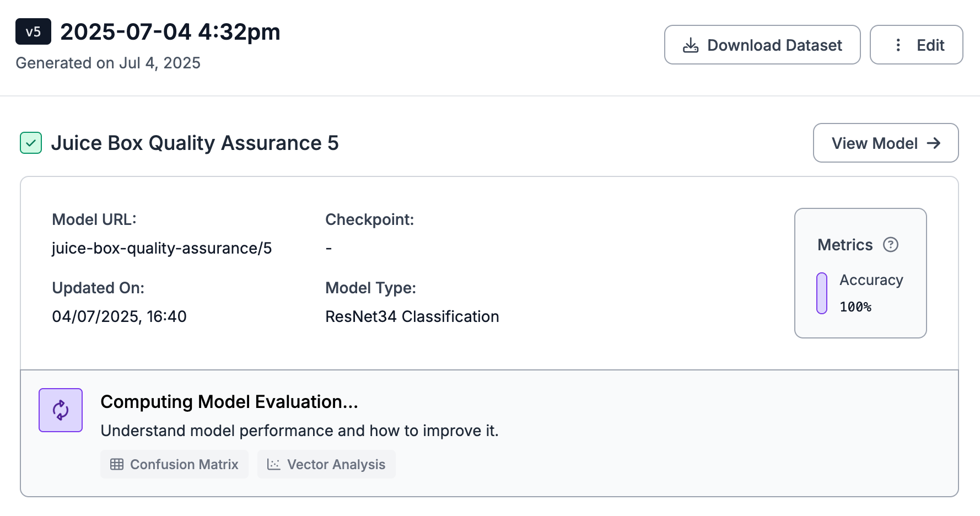Switch to the Vector Analysis tab

coord(326,464)
